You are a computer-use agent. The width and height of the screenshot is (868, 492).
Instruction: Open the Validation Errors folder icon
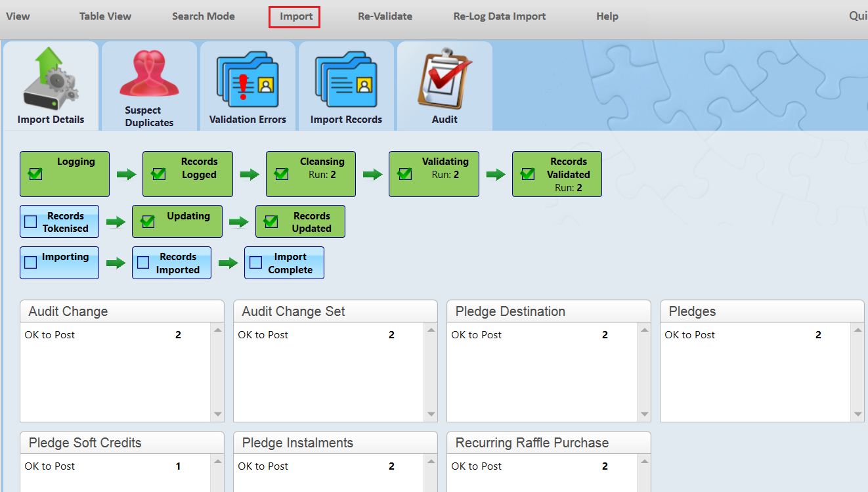click(248, 79)
